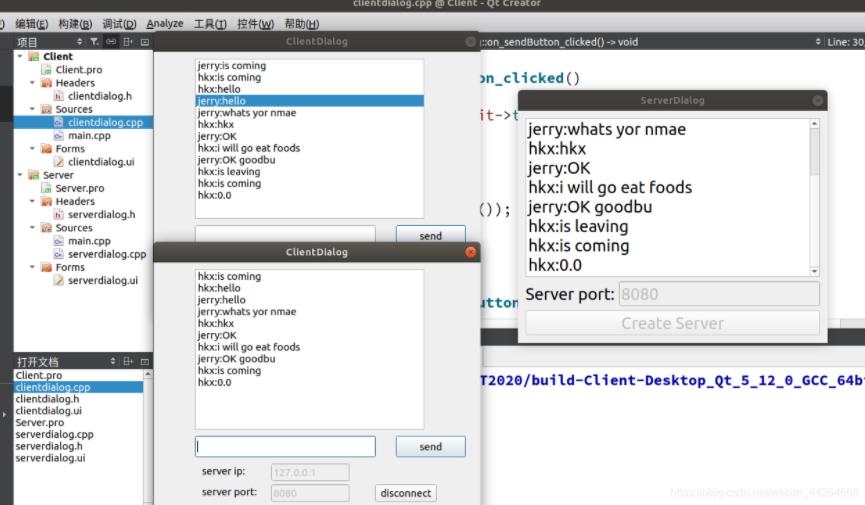
Task: Open the 打开文档 view selector dropdown
Action: (113, 361)
